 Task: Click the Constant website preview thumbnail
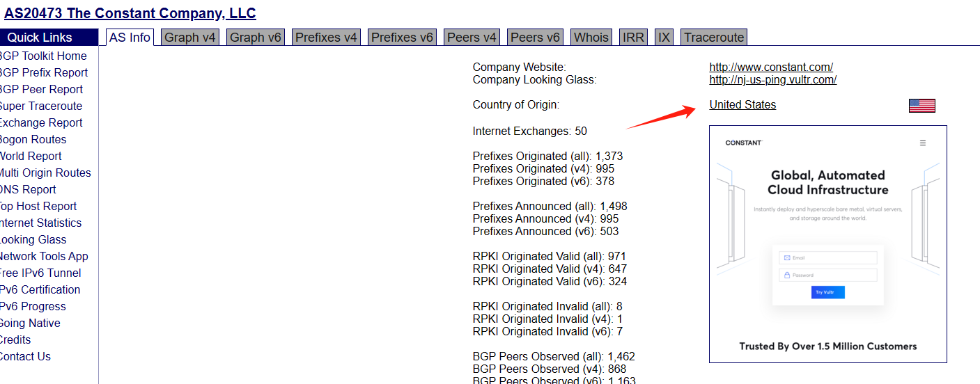click(827, 244)
